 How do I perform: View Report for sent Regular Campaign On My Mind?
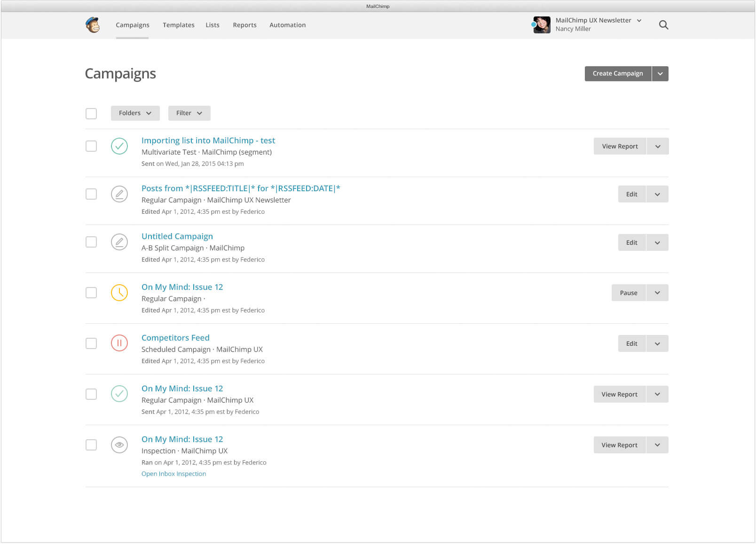pos(620,394)
